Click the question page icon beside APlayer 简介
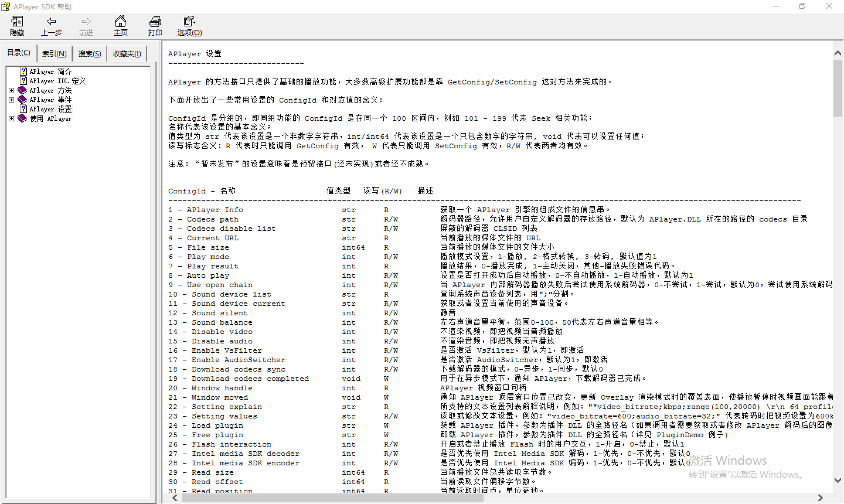This screenshot has width=844, height=504. (23, 71)
